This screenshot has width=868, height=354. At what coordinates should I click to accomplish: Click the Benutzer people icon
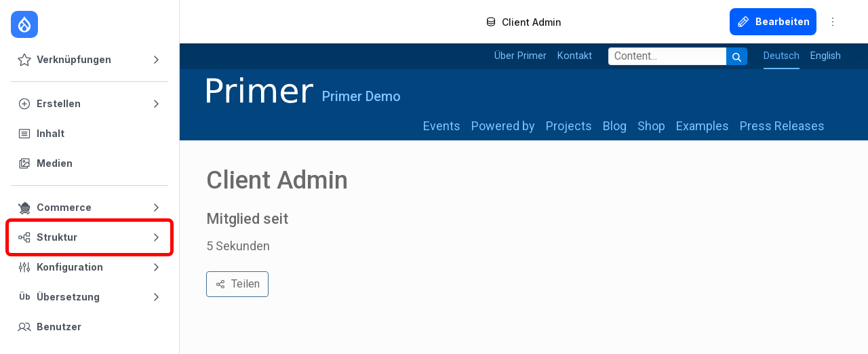pyautogui.click(x=24, y=327)
